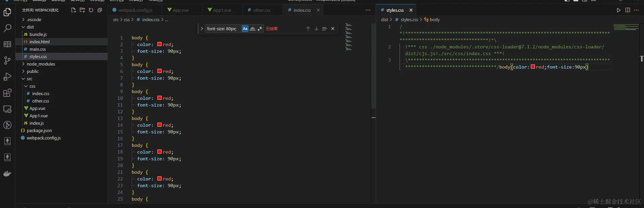Image resolution: width=644 pixels, height=208 pixels.
Task: Open App.vue in explorer tree
Action: point(61,108)
